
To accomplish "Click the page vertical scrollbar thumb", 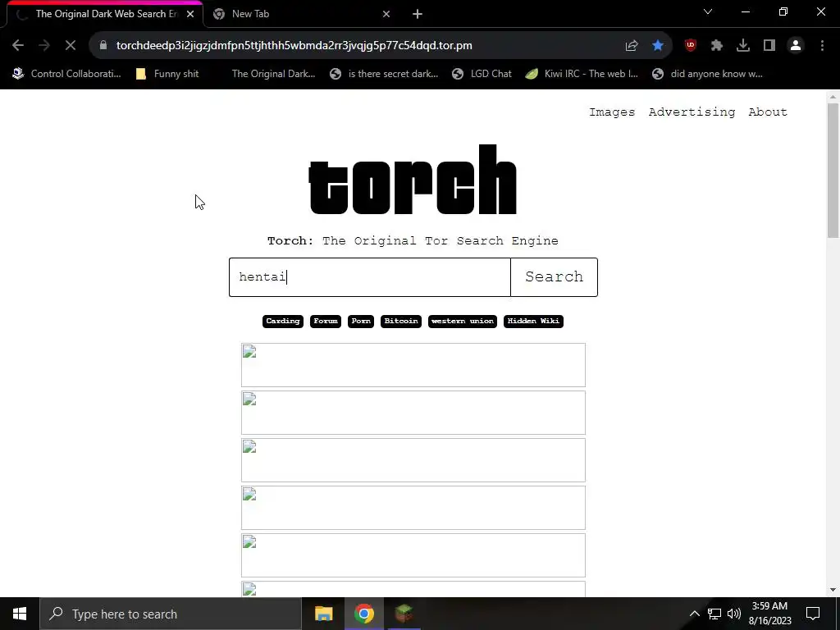I will [833, 171].
